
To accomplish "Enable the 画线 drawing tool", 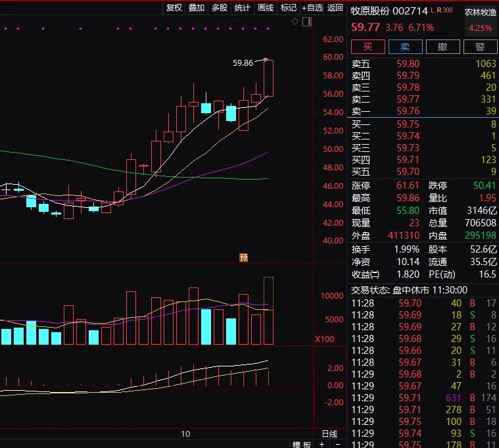I will [266, 8].
